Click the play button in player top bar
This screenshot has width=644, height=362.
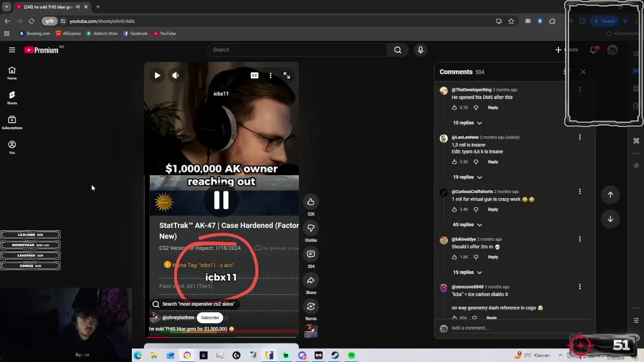pyautogui.click(x=157, y=75)
